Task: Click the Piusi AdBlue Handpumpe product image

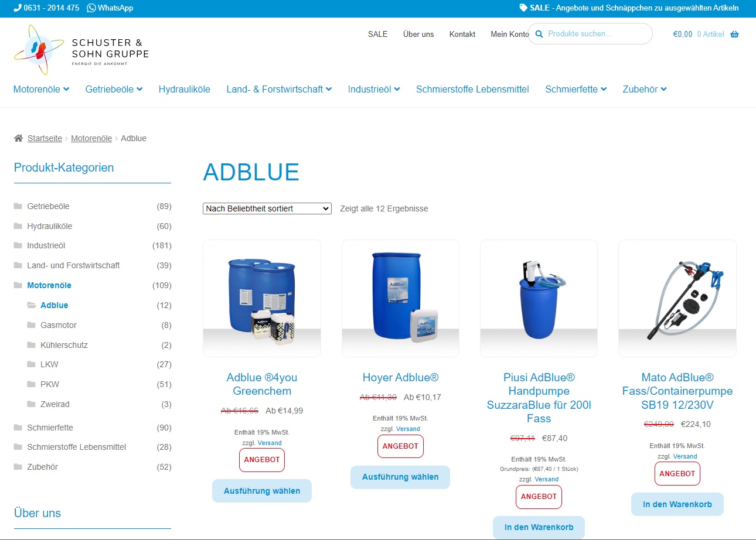Action: [x=538, y=298]
